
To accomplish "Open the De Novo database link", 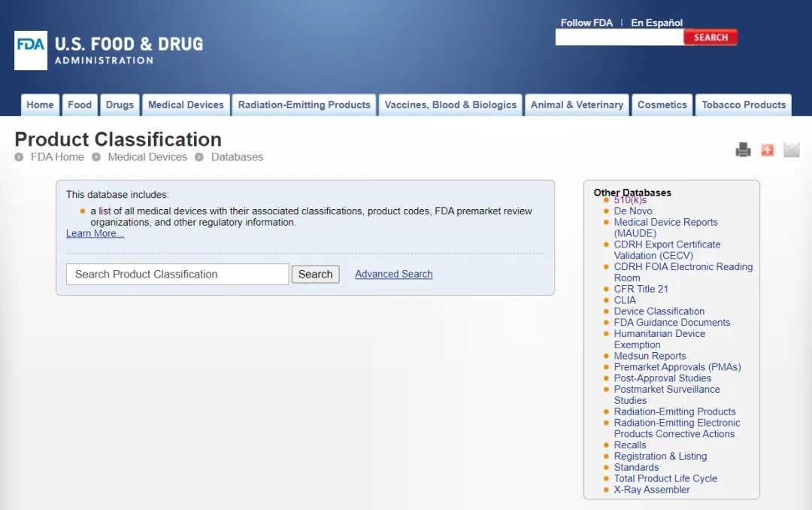I will 633,211.
